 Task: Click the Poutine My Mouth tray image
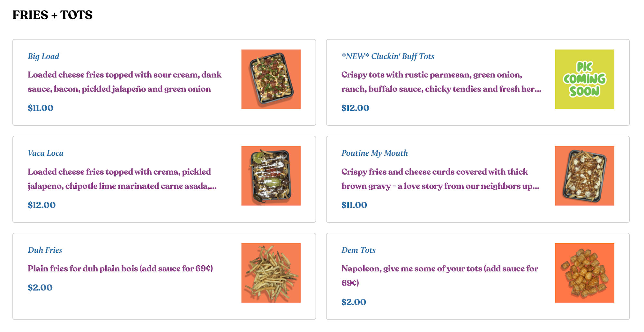pos(584,176)
